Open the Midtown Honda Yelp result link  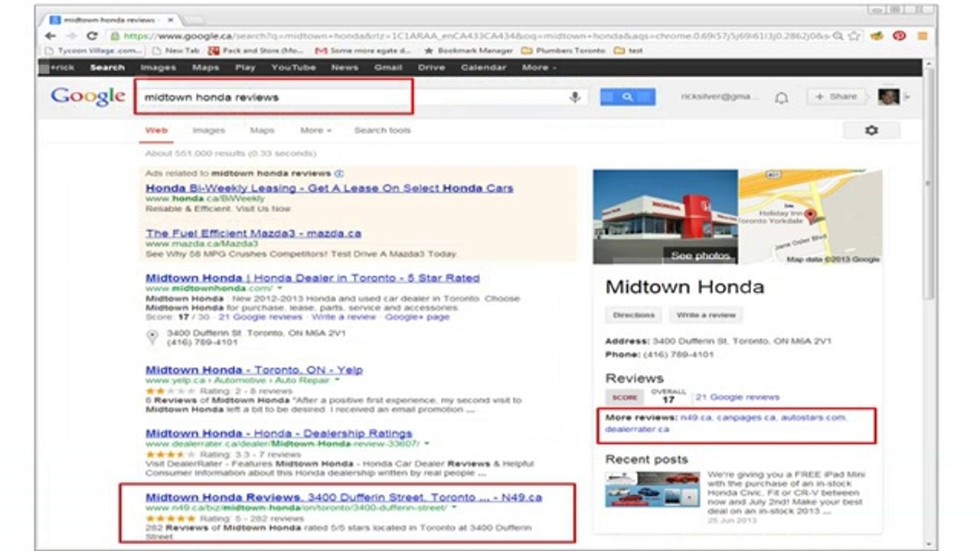(254, 370)
